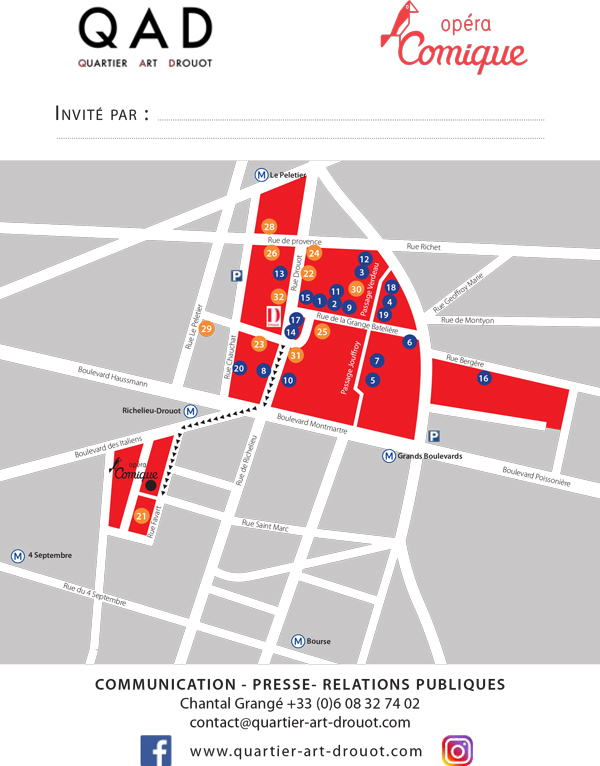Click the 4 Septembre metro icon
This screenshot has width=600, height=766.
[18, 556]
